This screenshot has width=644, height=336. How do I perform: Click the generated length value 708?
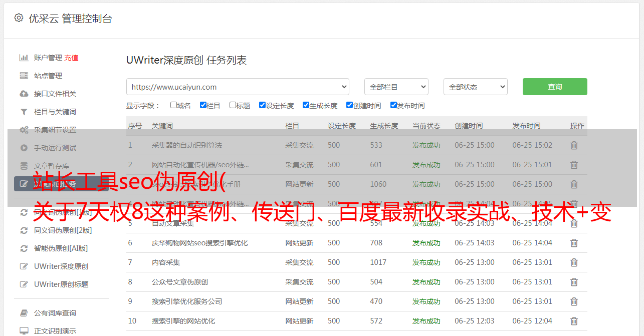[376, 243]
